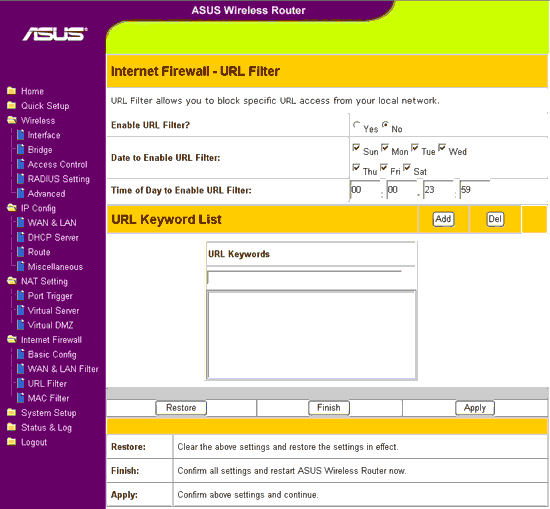Toggle the Thu checkbox
This screenshot has width=550, height=509.
pos(356,167)
